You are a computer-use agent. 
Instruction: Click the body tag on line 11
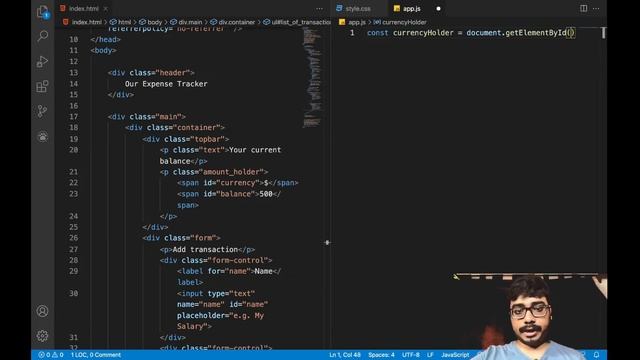click(104, 51)
